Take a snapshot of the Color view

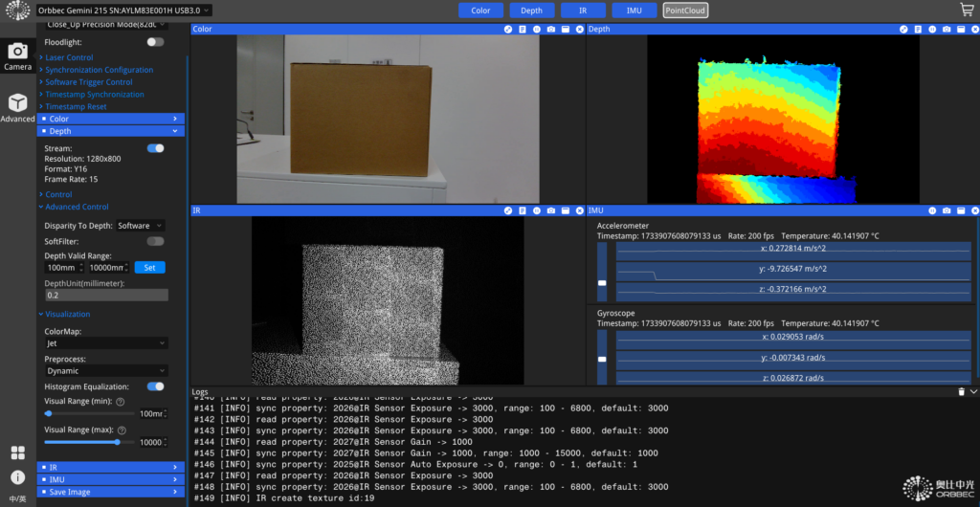click(550, 30)
